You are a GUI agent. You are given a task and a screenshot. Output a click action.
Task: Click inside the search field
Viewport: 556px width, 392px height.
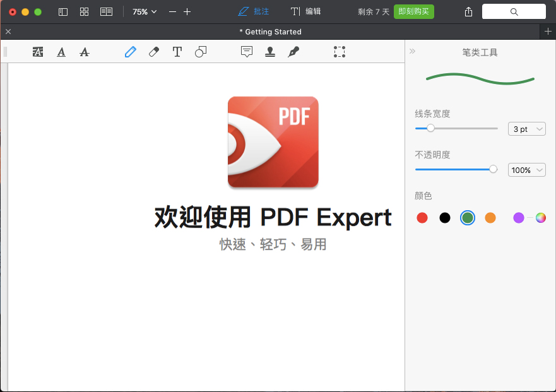click(x=514, y=11)
